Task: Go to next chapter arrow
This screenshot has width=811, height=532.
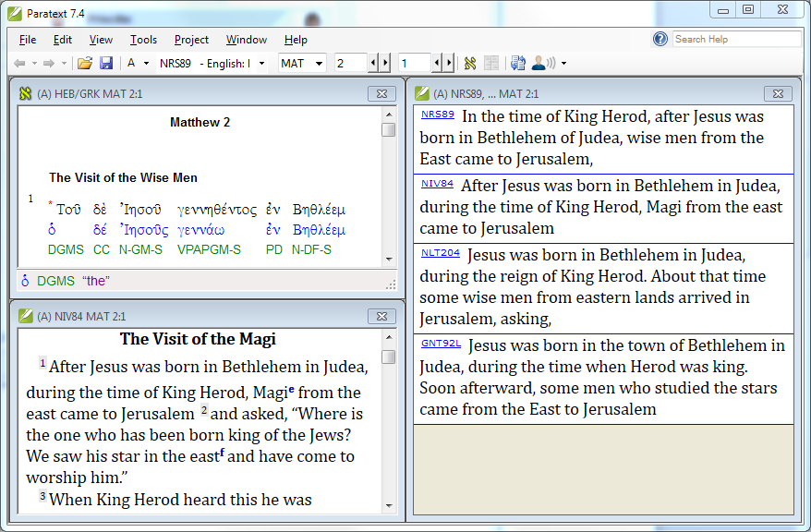Action: coord(385,64)
